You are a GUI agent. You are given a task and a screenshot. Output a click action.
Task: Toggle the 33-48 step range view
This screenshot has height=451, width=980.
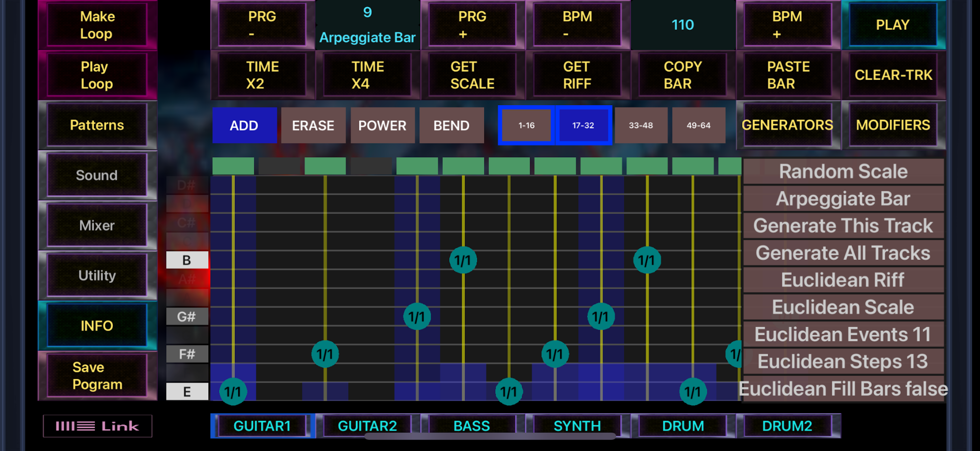(641, 125)
